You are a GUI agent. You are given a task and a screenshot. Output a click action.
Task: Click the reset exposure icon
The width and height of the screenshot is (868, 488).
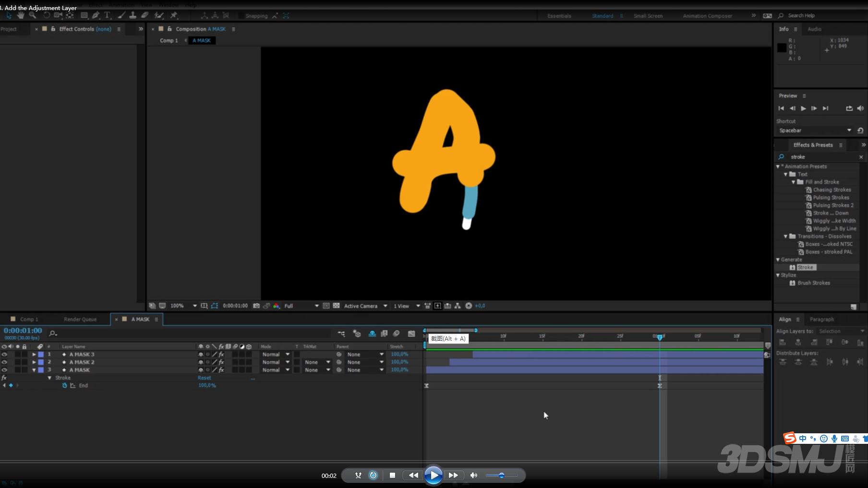(469, 306)
